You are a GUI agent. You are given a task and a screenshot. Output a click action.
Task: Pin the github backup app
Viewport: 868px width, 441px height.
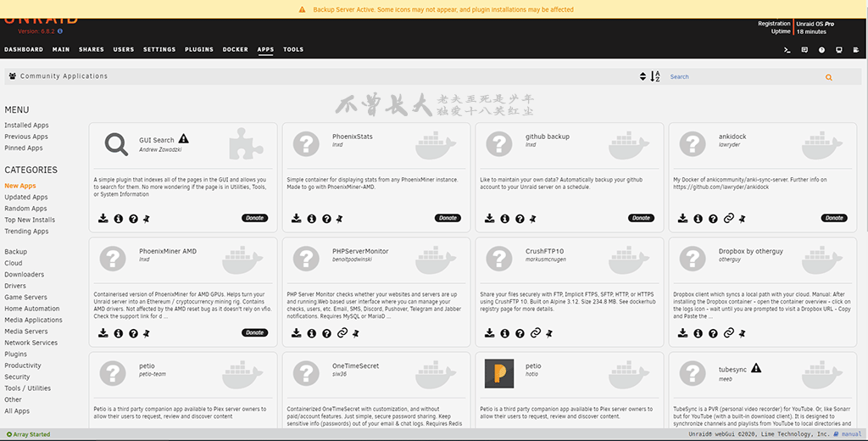pyautogui.click(x=533, y=219)
